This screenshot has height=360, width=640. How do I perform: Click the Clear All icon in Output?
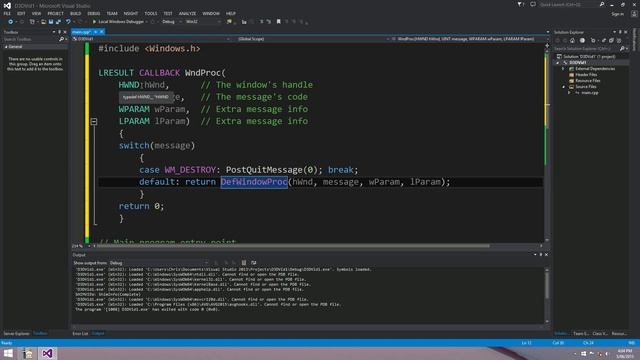click(x=244, y=263)
